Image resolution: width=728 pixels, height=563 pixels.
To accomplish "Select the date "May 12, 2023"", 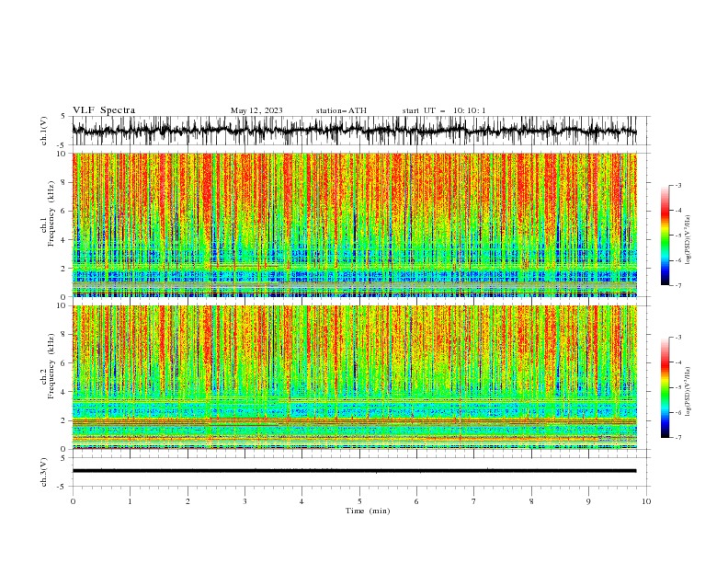I will pyautogui.click(x=256, y=110).
